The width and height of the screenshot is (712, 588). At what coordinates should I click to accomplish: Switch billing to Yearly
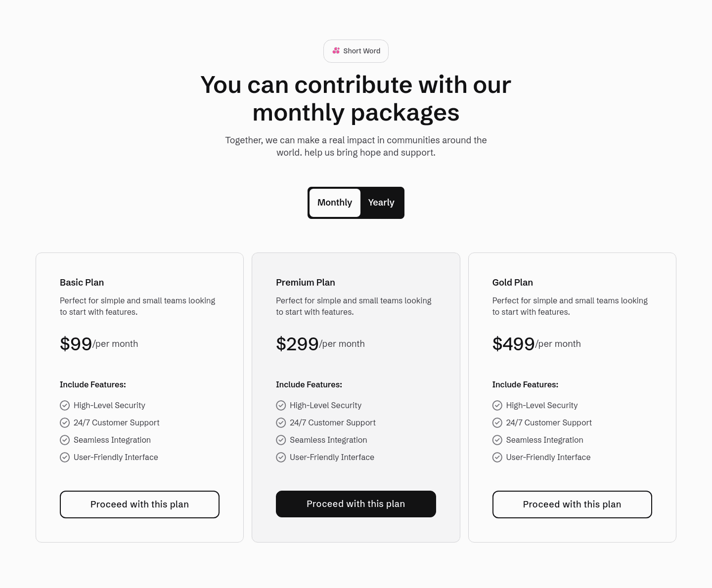coord(381,203)
